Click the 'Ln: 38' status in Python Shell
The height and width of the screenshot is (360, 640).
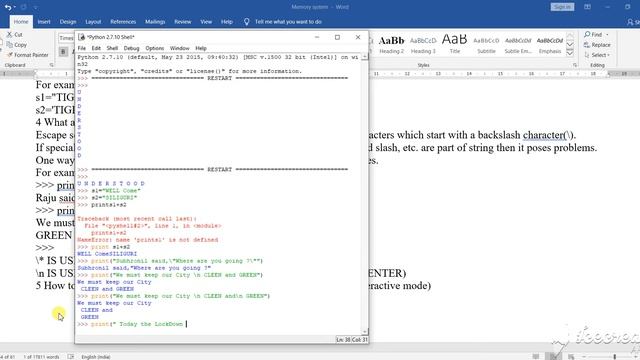343,339
